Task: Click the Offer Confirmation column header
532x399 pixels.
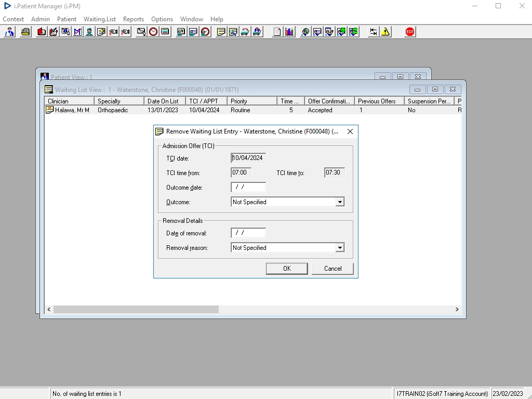Action: (x=329, y=101)
